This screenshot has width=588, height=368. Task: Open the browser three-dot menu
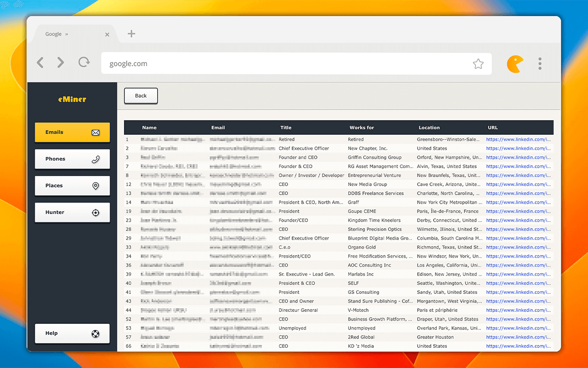[x=540, y=63]
